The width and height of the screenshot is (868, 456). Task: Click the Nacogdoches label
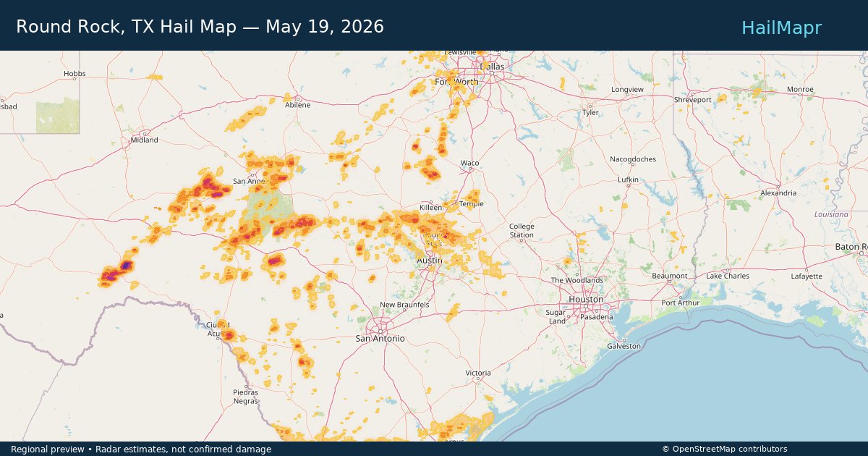click(x=633, y=159)
